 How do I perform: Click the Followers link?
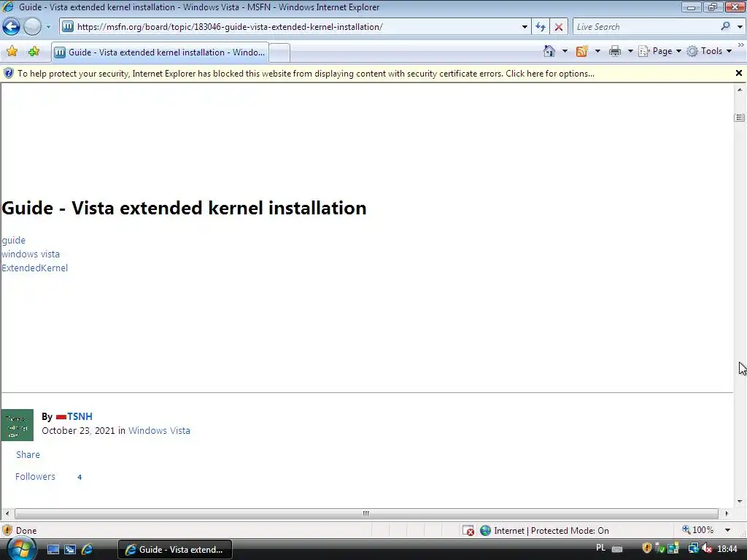point(35,477)
